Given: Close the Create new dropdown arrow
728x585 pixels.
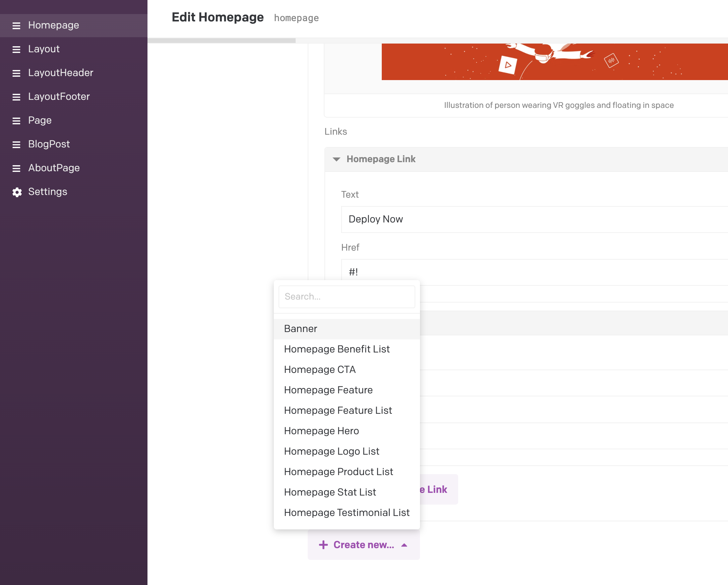Looking at the screenshot, I should pyautogui.click(x=404, y=545).
